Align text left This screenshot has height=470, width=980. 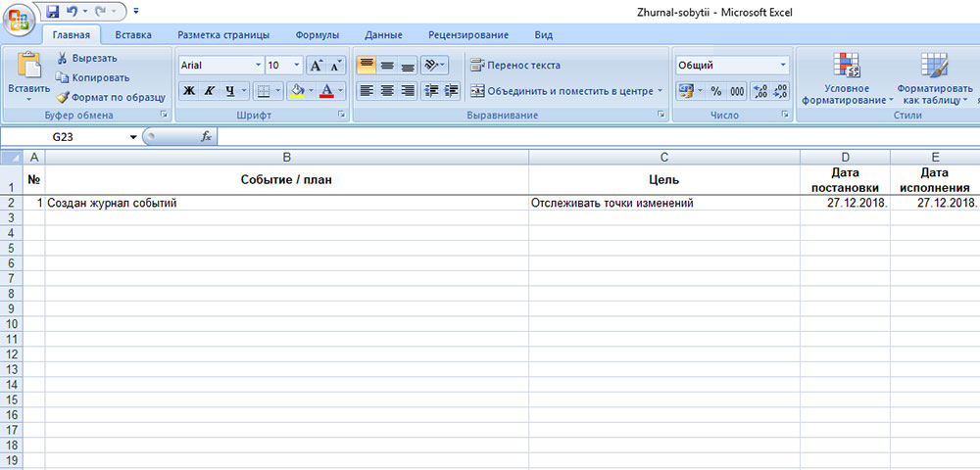pyautogui.click(x=367, y=91)
